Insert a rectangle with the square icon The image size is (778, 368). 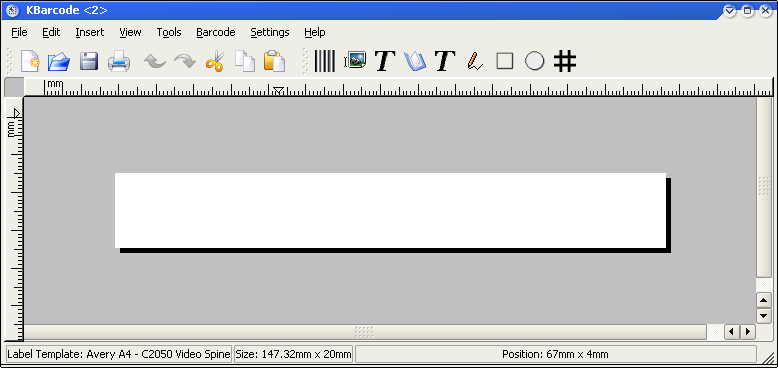click(x=505, y=61)
